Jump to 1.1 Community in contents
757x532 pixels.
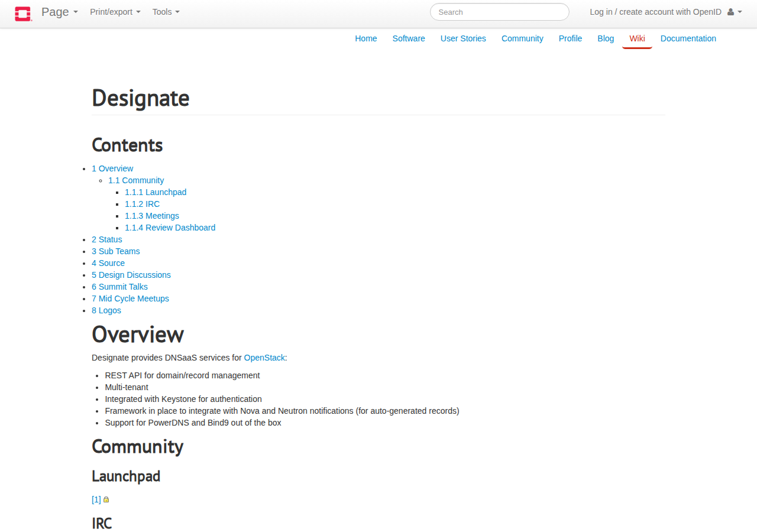pos(136,180)
